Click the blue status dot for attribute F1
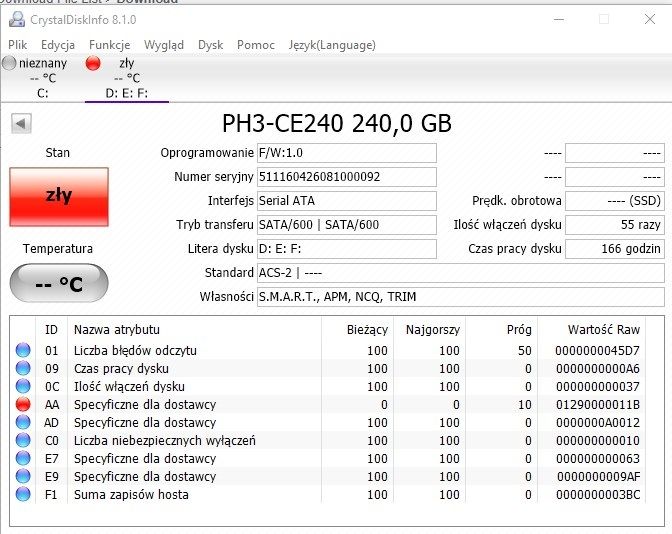The height and width of the screenshot is (534, 672). [x=23, y=494]
